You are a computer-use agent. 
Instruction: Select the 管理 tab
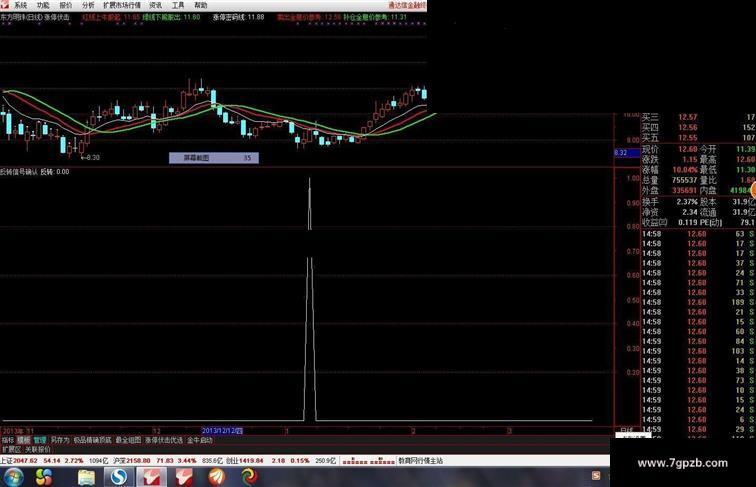pyautogui.click(x=40, y=440)
